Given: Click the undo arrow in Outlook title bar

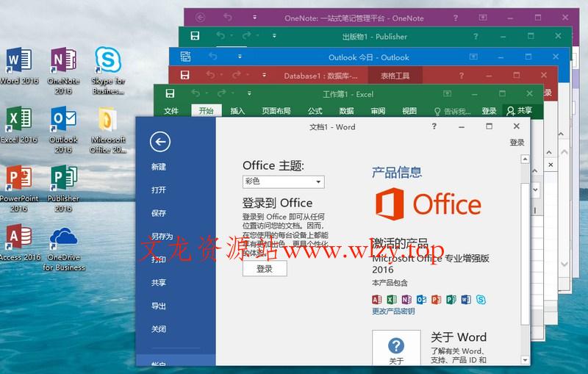Looking at the screenshot, I should tap(213, 57).
